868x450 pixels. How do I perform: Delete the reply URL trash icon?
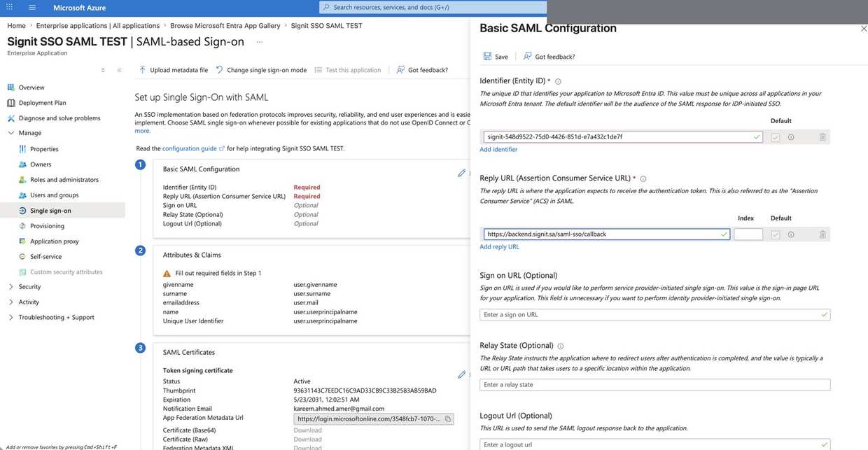point(822,234)
